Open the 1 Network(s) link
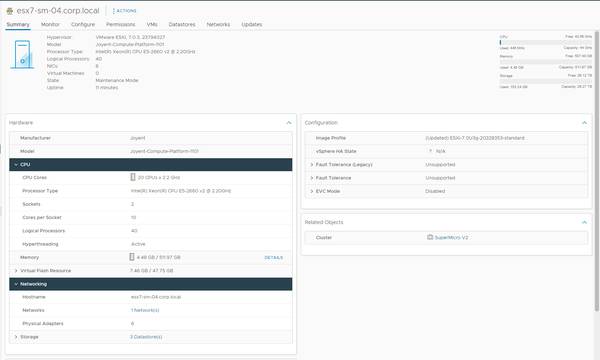600x360 pixels. (x=145, y=310)
